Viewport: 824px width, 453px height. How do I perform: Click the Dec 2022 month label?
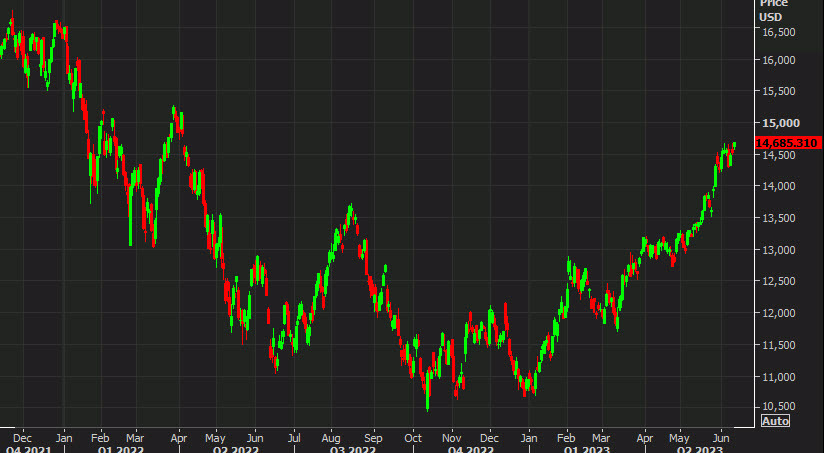[490, 438]
